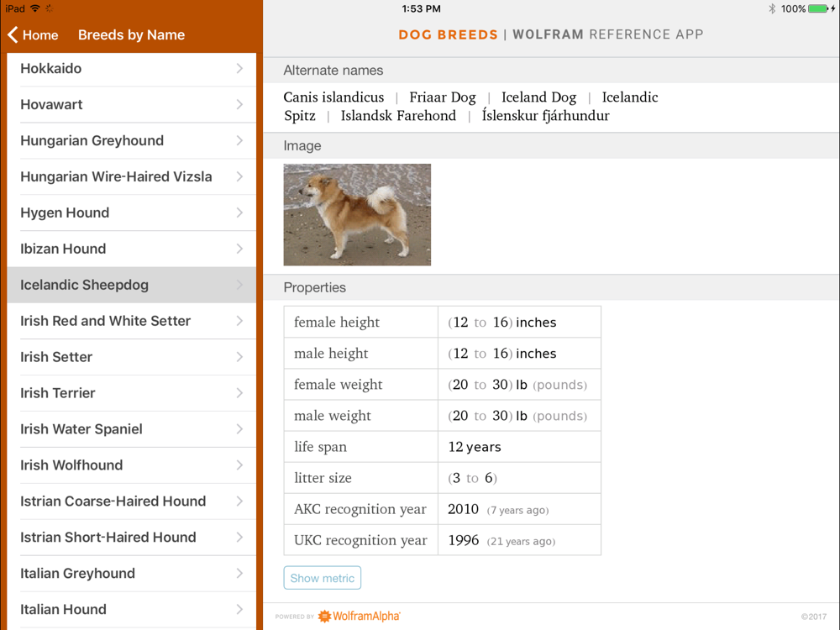Tap the Friaar Dog alternate name
Image resolution: width=840 pixels, height=630 pixels.
click(443, 97)
